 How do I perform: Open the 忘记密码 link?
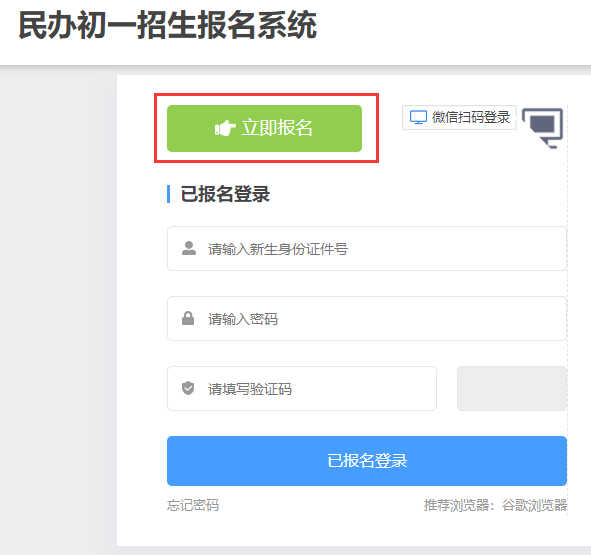pos(193,505)
